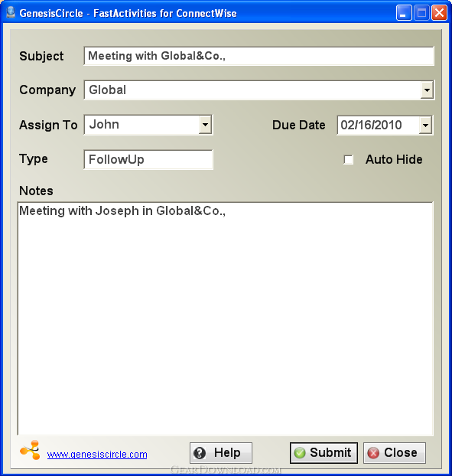Viewport: 452px width, 476px height.
Task: Toggle the Auto Hide checkbox
Action: click(x=348, y=160)
